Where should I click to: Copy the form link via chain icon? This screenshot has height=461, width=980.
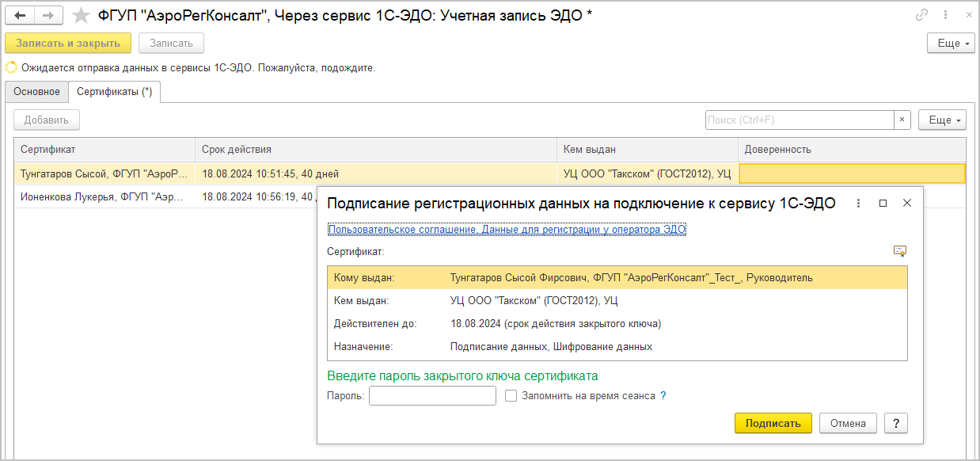point(921,15)
